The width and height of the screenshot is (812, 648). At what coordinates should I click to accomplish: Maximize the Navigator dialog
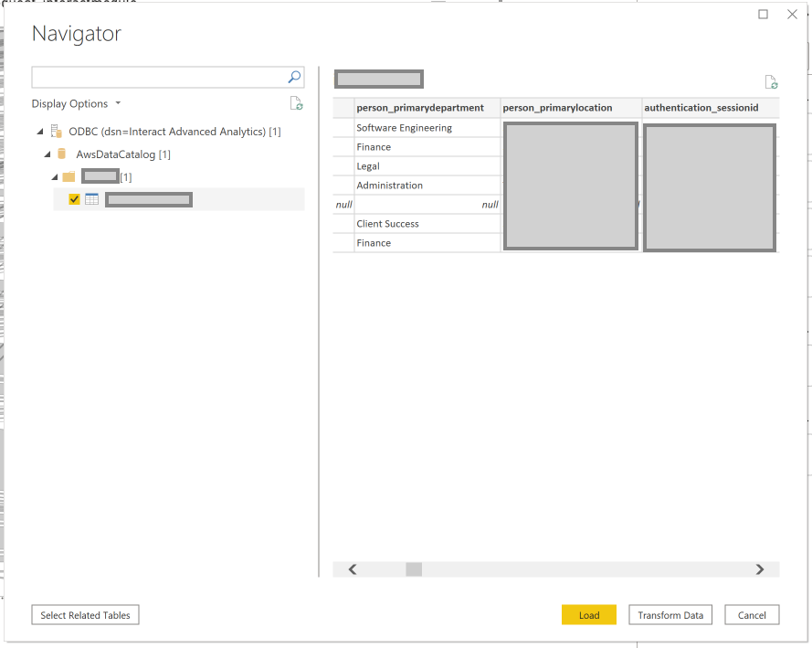[763, 14]
